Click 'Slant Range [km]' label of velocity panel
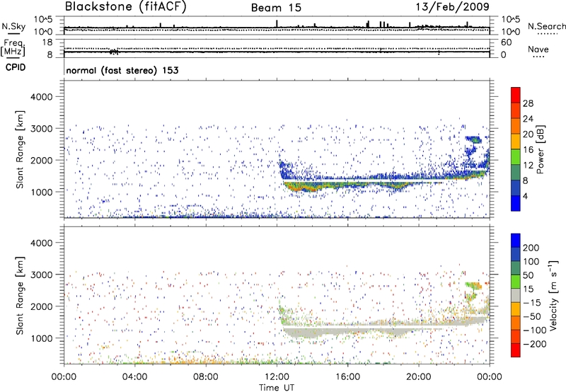 pos(20,295)
